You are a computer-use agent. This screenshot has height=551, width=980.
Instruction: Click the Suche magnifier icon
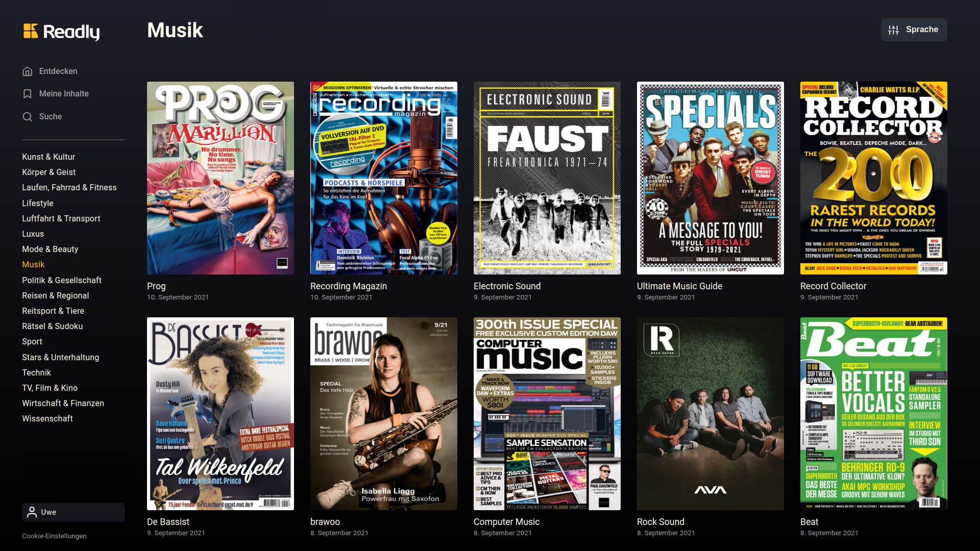(x=28, y=117)
